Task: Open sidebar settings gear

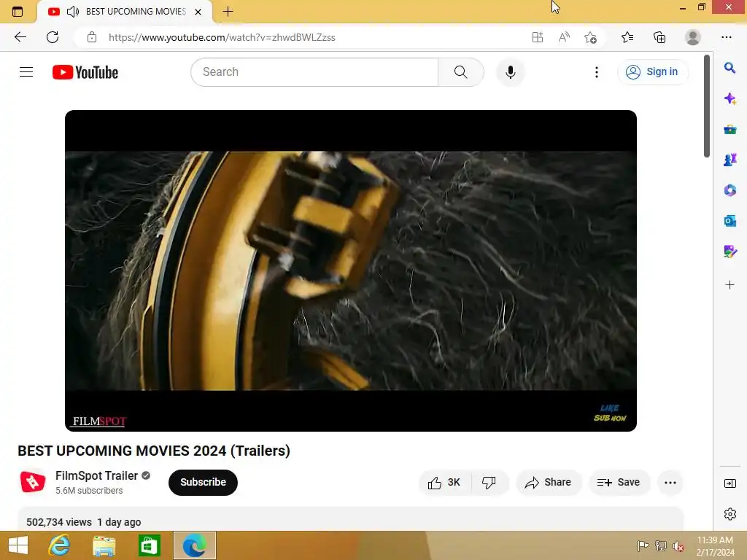Action: click(729, 514)
